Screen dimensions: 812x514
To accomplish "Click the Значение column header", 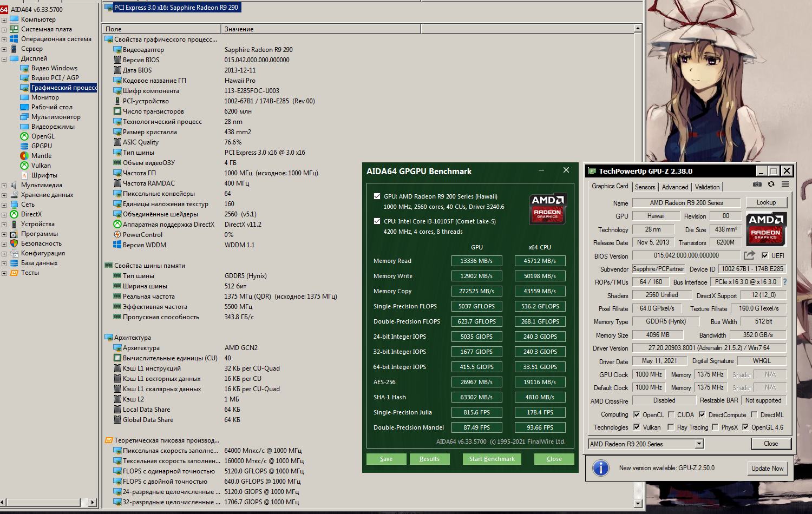I will coord(320,29).
